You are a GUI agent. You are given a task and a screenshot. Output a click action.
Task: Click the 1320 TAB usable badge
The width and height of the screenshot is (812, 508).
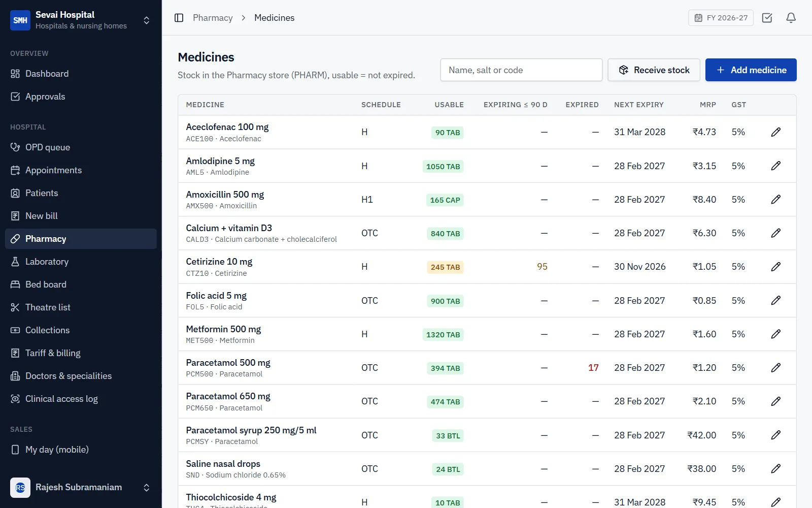[443, 335]
